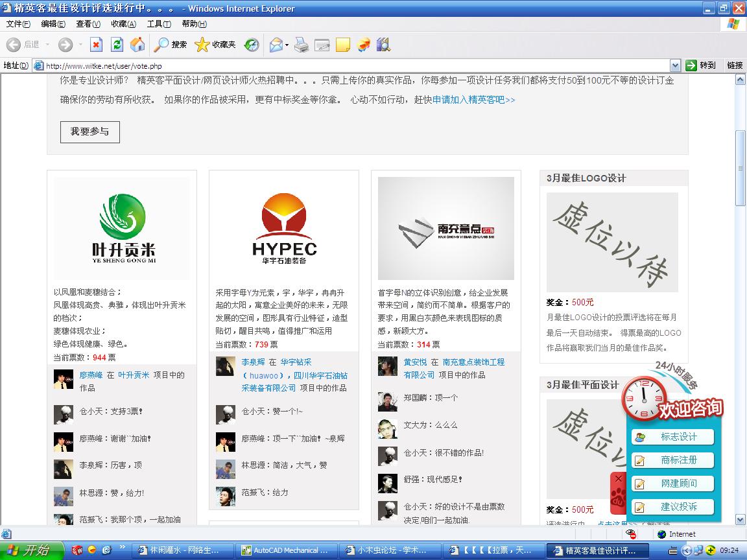Open the Links (链接) toolbar label
747x560 pixels.
[x=735, y=65]
